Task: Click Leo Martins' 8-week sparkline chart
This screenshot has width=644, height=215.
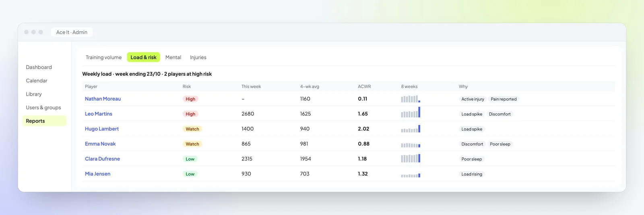Action: coord(411,112)
